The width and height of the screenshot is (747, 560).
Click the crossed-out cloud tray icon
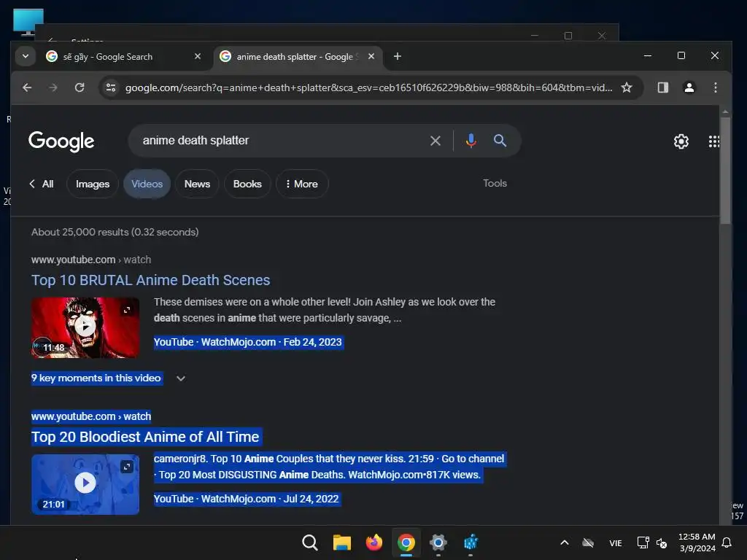pyautogui.click(x=588, y=542)
